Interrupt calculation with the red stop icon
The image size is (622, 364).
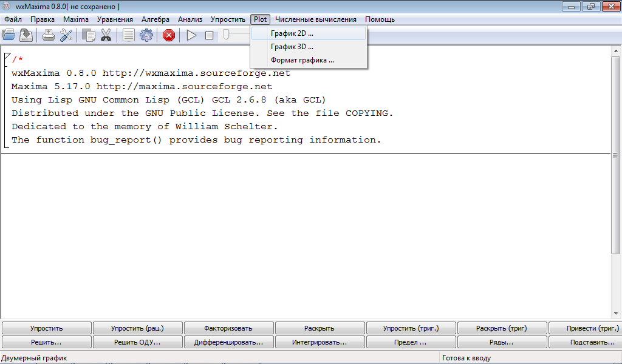[x=169, y=35]
